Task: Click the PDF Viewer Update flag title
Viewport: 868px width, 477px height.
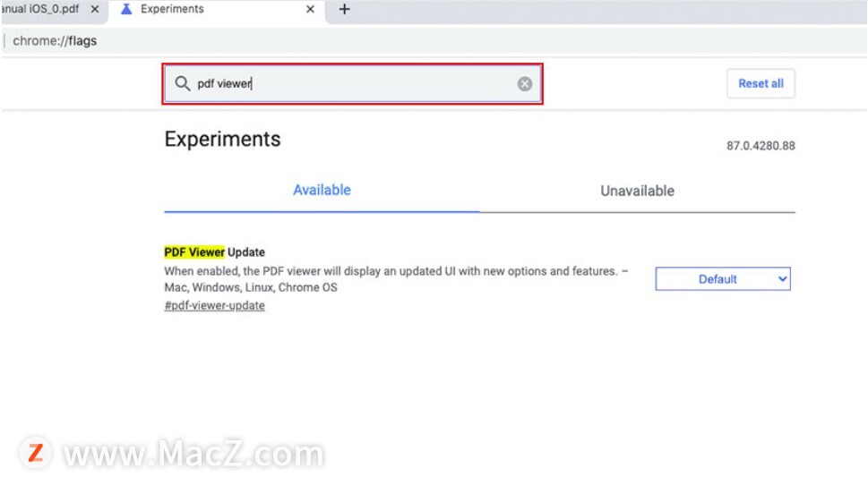Action: [214, 252]
